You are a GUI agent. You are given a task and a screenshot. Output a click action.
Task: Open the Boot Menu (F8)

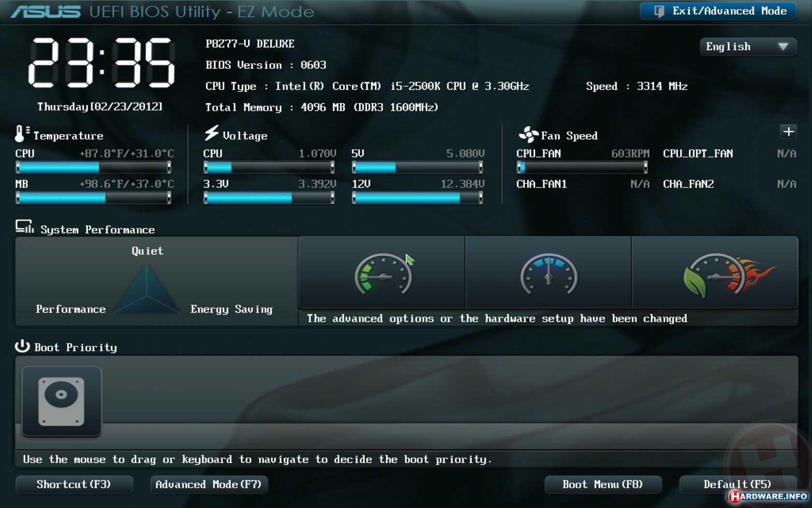[x=603, y=484]
